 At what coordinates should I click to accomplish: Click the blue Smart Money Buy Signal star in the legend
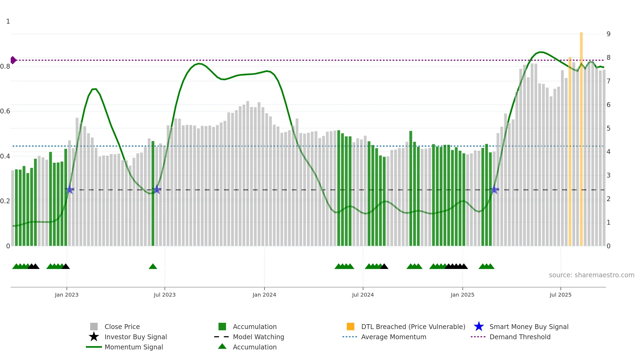(x=479, y=327)
